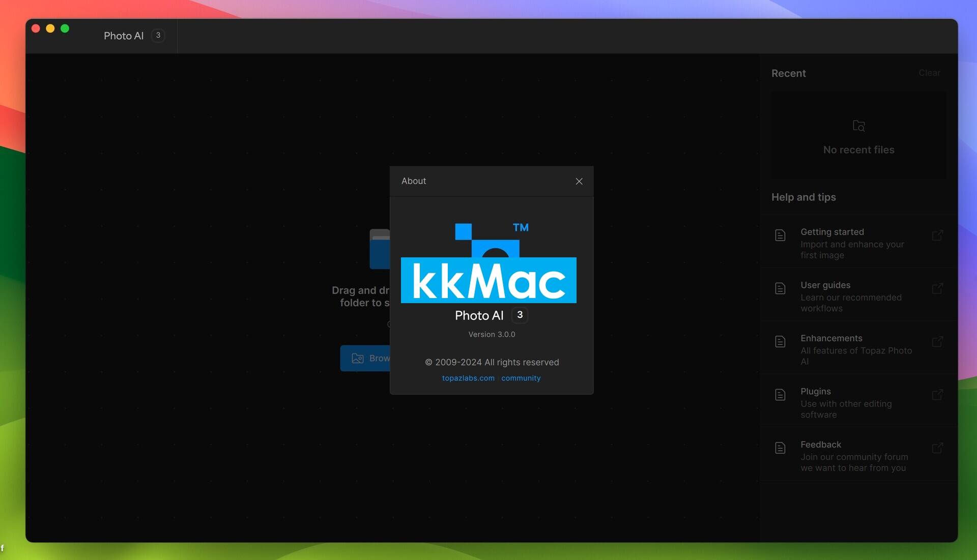Open the topazlabs.com link
Viewport: 977px width, 560px height.
(x=468, y=378)
